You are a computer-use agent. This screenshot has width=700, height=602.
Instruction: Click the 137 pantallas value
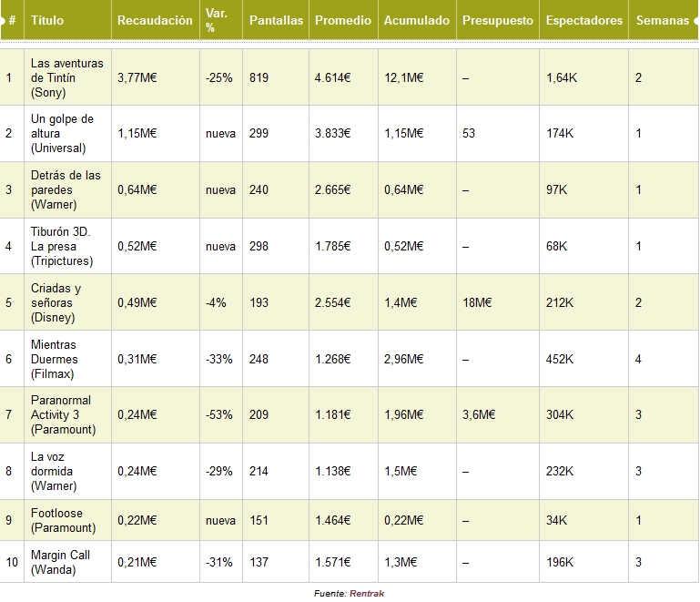[259, 562]
